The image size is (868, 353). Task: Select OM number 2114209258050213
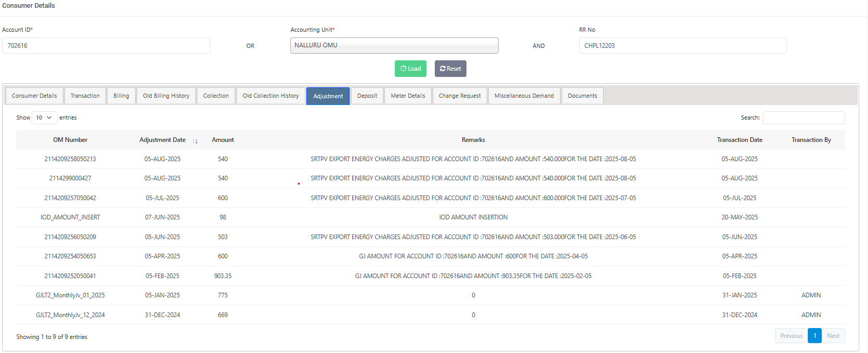tap(70, 159)
